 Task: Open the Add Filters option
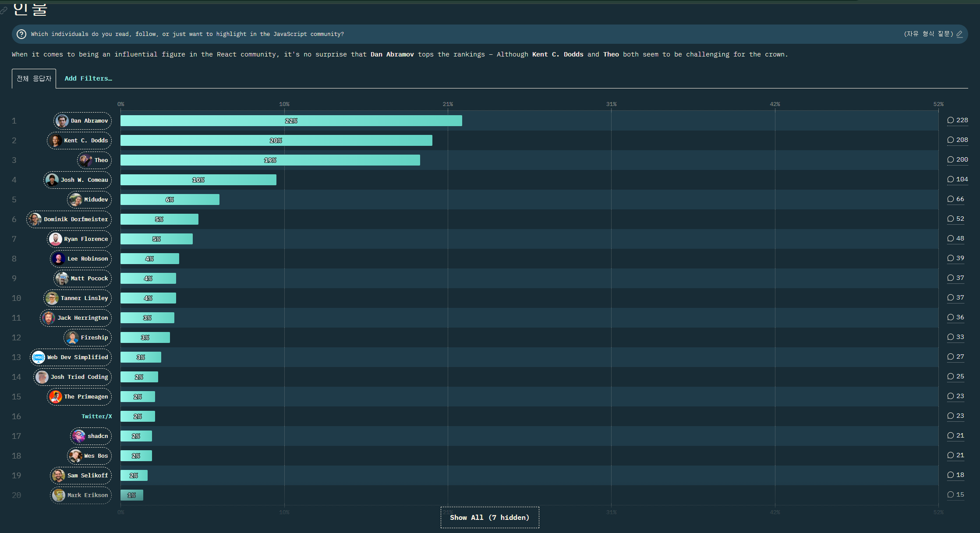(x=88, y=78)
